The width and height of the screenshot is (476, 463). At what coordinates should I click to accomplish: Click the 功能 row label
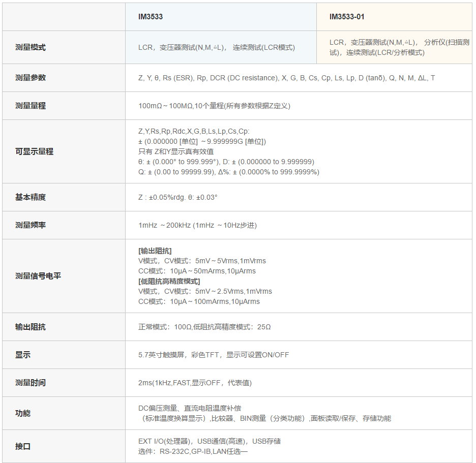pos(23,413)
